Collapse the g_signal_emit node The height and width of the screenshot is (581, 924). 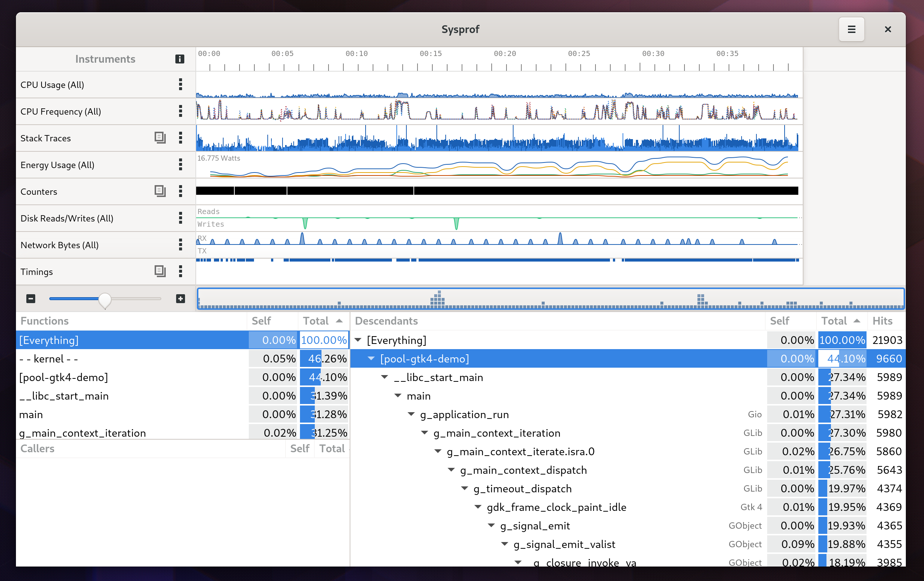point(491,525)
